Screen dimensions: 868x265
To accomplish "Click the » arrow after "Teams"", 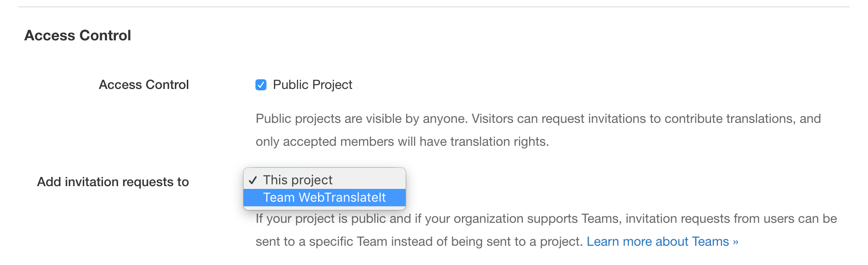I will click(735, 242).
